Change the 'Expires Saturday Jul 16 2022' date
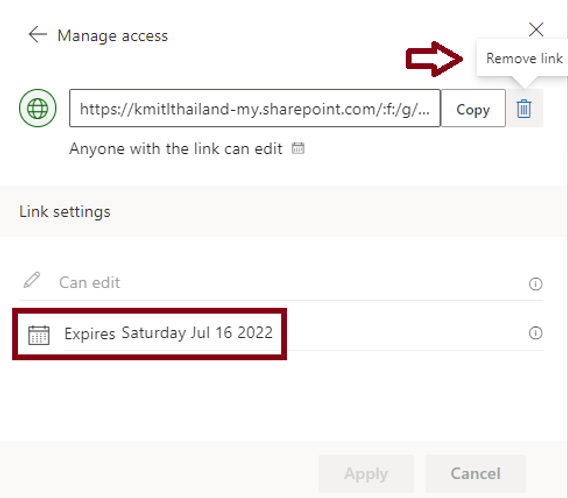 tap(168, 333)
